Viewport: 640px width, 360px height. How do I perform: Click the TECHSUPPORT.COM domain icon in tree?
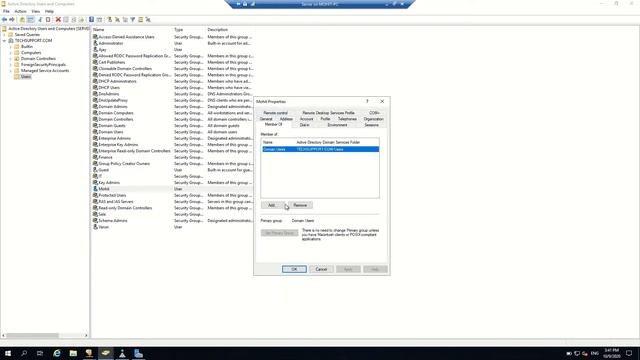(x=11, y=41)
